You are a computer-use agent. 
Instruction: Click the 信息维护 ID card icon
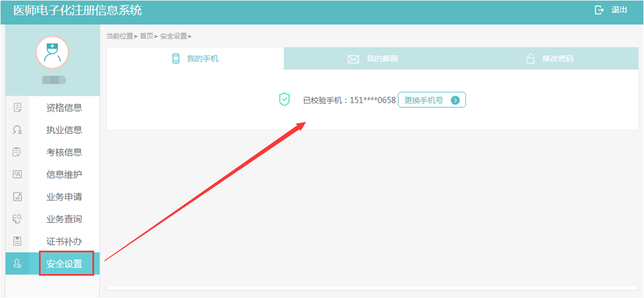coord(17,175)
